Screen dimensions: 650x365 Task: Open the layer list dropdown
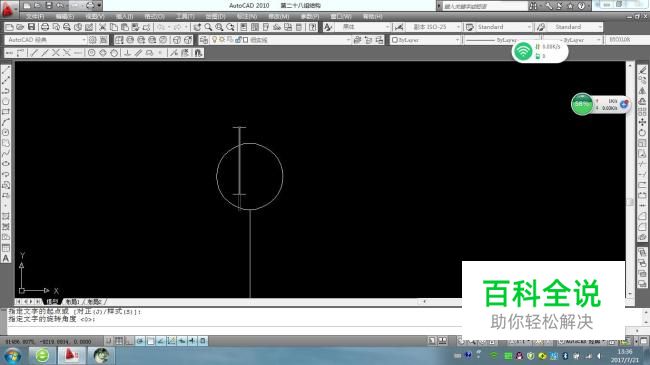coord(281,40)
